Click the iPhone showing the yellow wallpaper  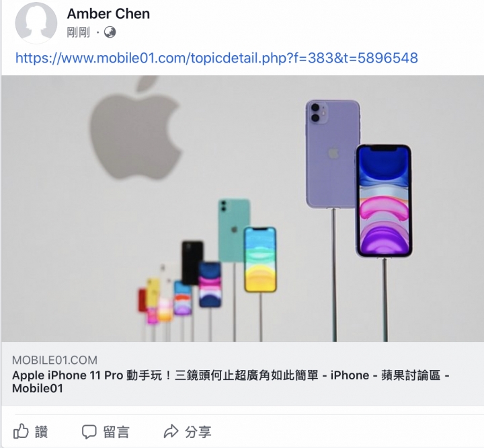tap(260, 260)
